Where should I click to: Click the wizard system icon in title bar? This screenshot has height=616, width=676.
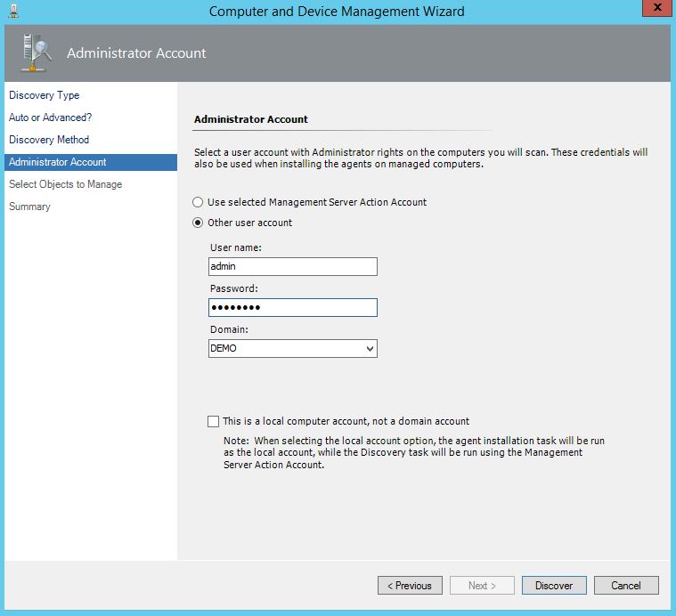(x=13, y=12)
